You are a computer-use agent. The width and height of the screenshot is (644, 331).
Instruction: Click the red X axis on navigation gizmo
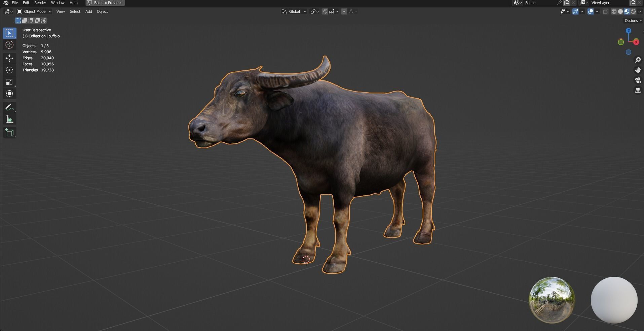tap(636, 42)
